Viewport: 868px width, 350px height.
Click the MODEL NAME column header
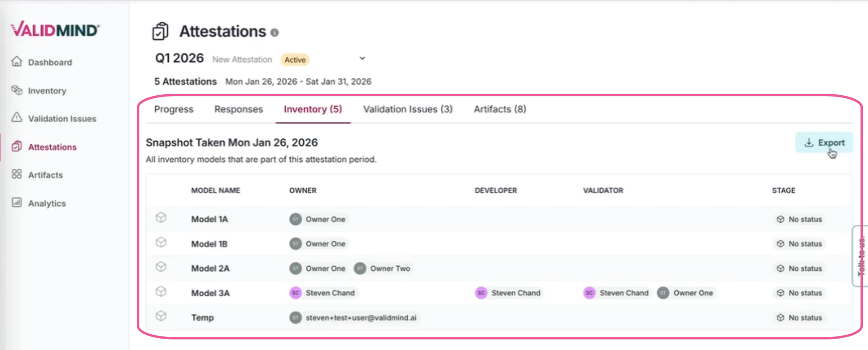coord(215,191)
